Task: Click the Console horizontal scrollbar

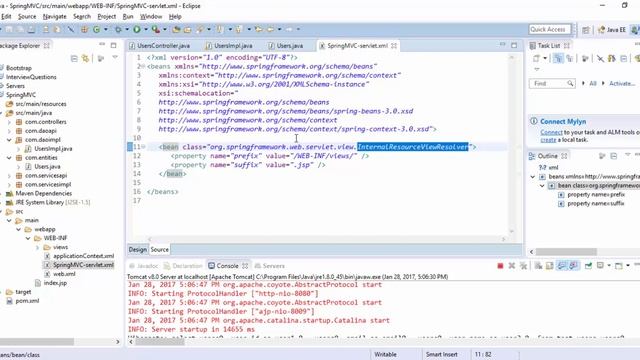Action: (x=159, y=342)
